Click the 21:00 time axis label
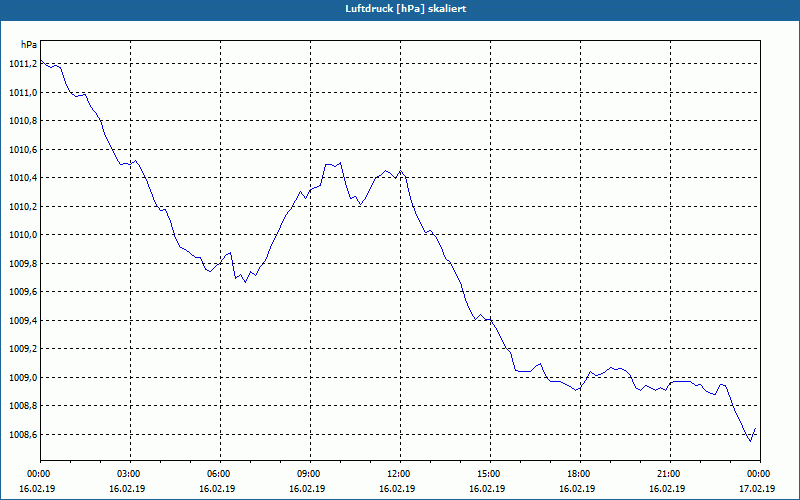800x500 pixels. 670,474
